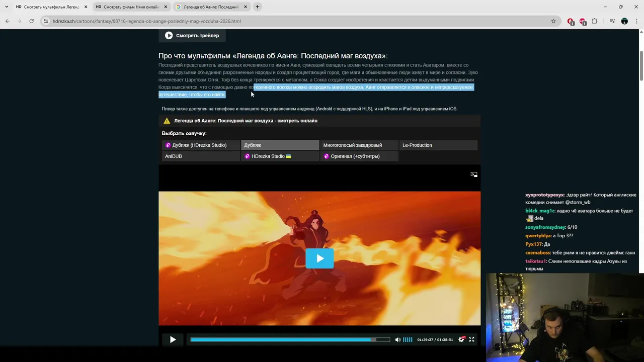The width and height of the screenshot is (644, 362).
Task: Open the second red adblock extension
Action: pyautogui.click(x=583, y=21)
